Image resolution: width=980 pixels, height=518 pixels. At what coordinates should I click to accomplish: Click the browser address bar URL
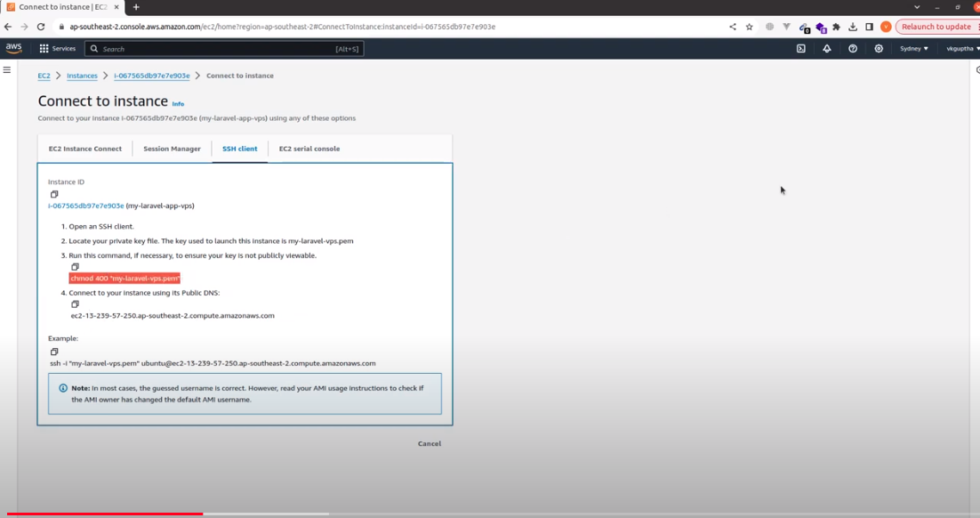click(283, 27)
